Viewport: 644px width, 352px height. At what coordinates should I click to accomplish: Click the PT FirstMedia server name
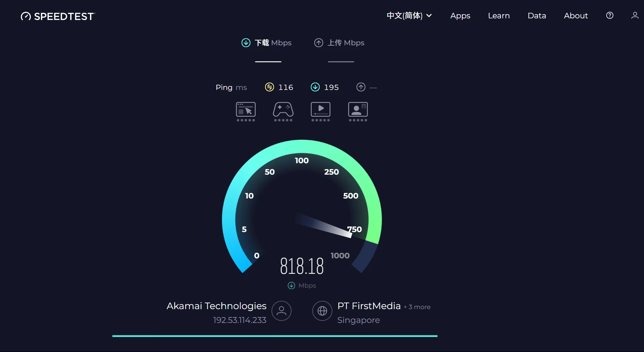(x=369, y=306)
